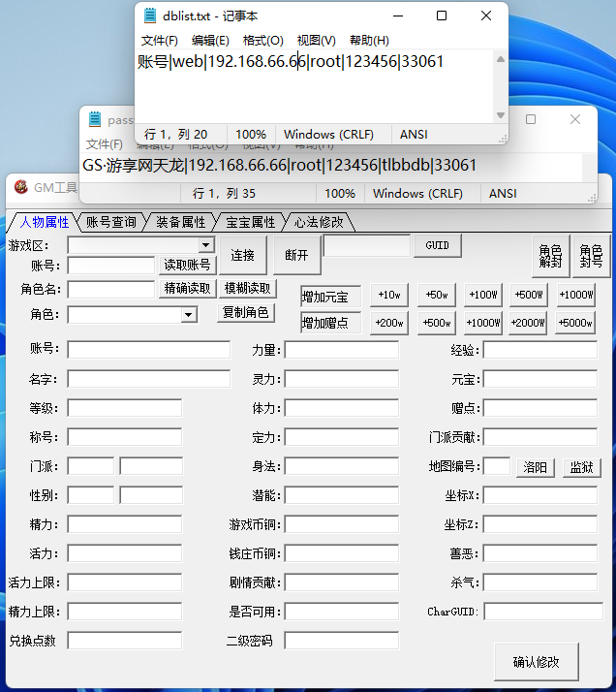Open the 格式(O) menu in Notepad
The image size is (616, 692).
tap(262, 41)
